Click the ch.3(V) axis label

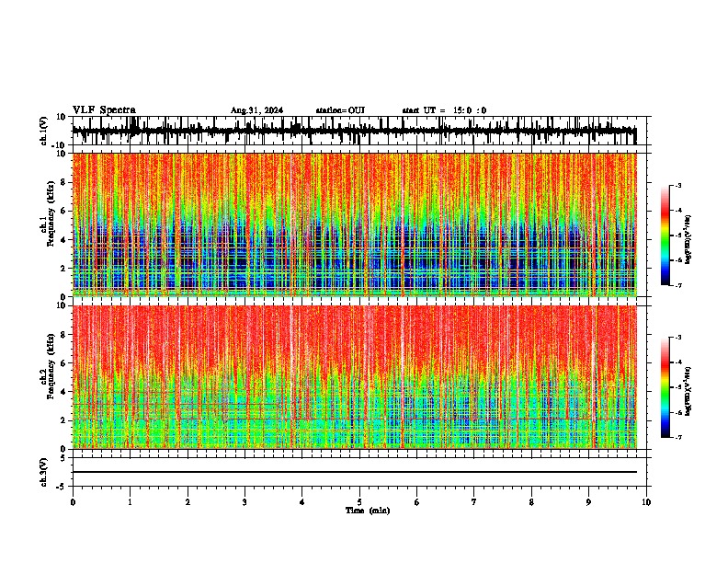(x=44, y=472)
